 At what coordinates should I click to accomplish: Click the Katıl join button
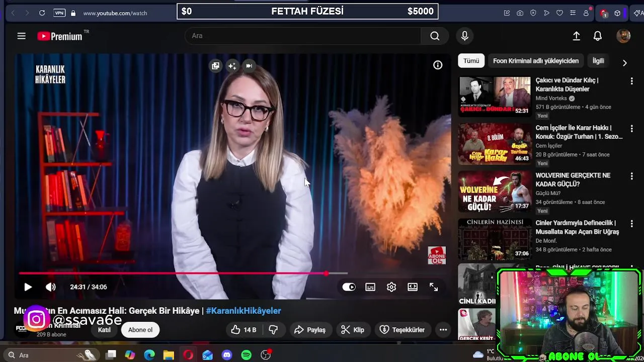[104, 330]
